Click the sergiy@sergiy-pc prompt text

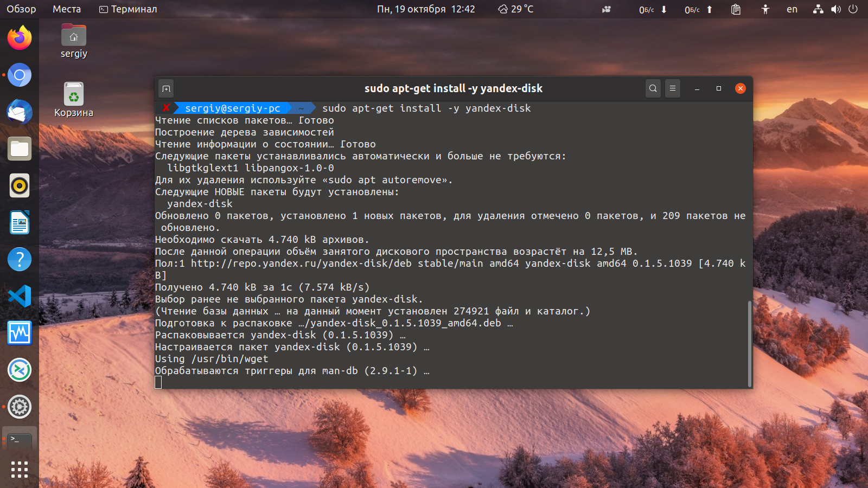coord(233,108)
